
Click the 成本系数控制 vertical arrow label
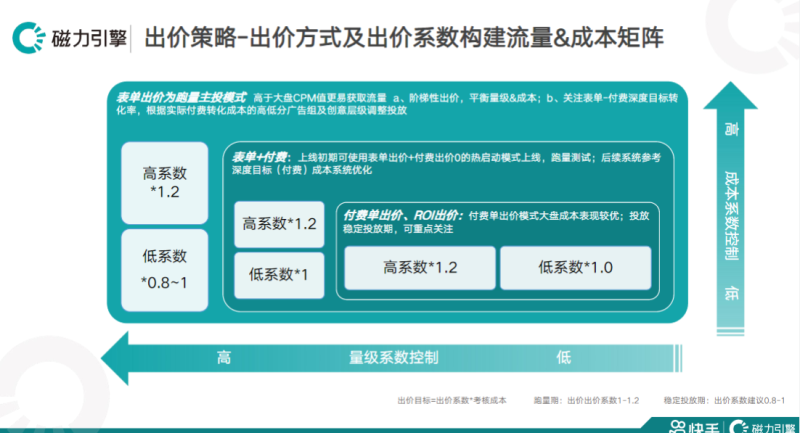coord(731,215)
